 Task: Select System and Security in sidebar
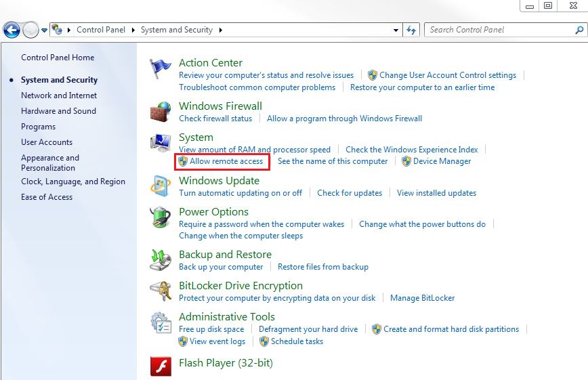click(x=59, y=80)
